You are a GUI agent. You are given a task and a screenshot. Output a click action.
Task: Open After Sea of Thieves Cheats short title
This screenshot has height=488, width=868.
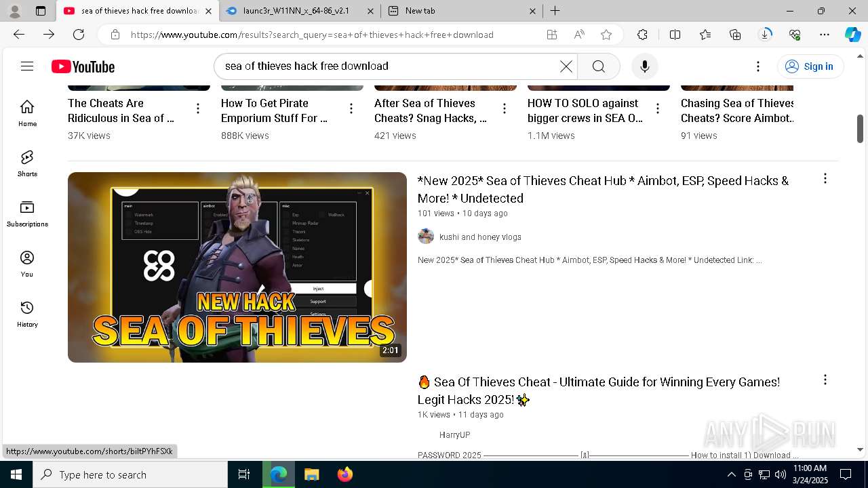(431, 110)
